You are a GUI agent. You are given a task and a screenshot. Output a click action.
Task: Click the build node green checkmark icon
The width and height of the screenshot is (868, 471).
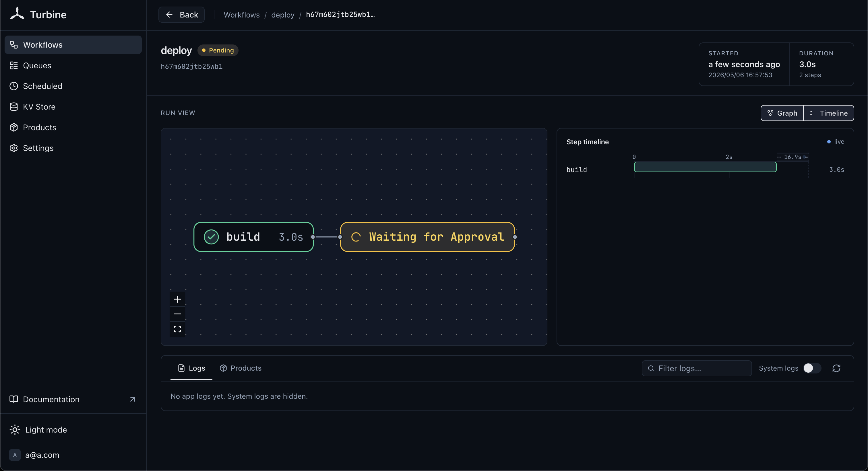pos(211,237)
